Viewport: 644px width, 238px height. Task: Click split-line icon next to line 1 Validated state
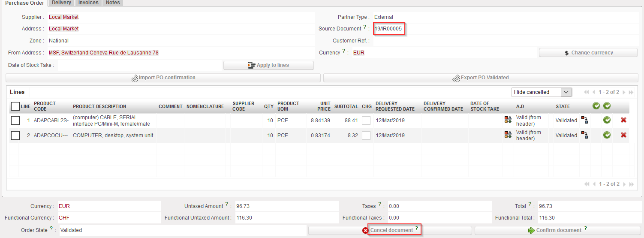pos(584,120)
